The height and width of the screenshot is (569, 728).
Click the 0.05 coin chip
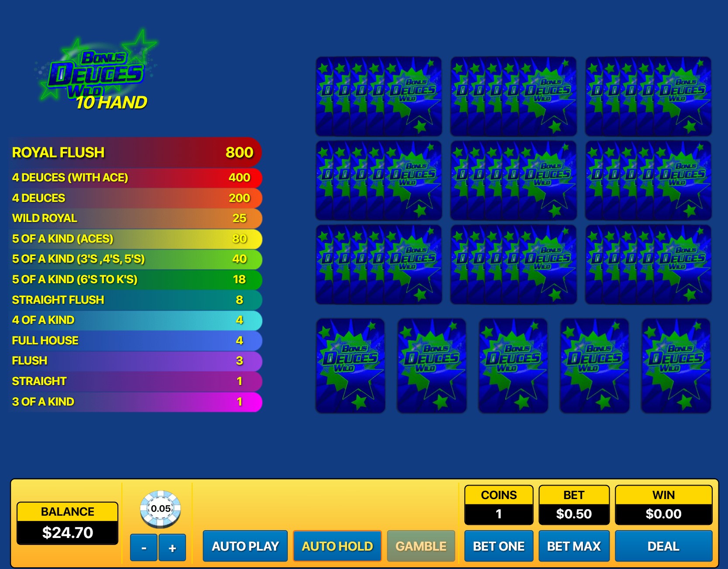pyautogui.click(x=160, y=509)
